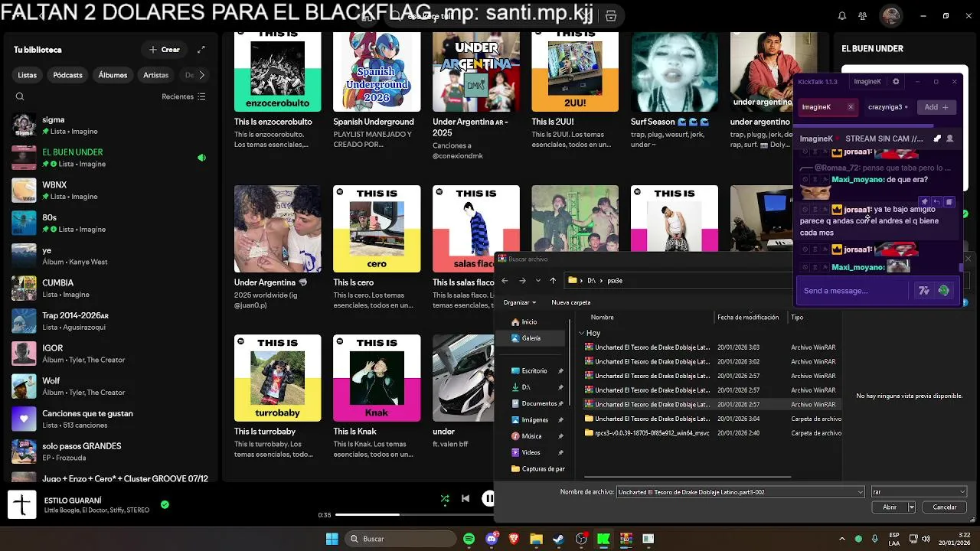Show more library filters with right chevron

click(x=201, y=75)
